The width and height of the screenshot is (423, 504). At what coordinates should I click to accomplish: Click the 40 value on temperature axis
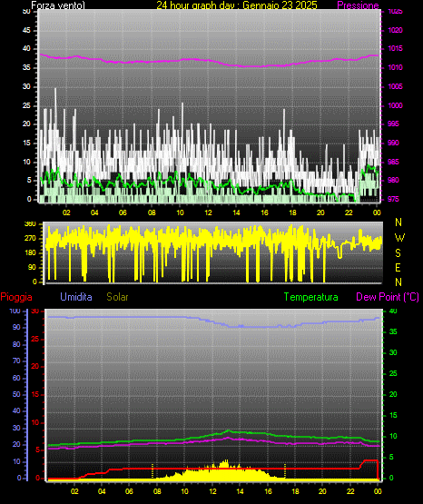click(x=393, y=311)
